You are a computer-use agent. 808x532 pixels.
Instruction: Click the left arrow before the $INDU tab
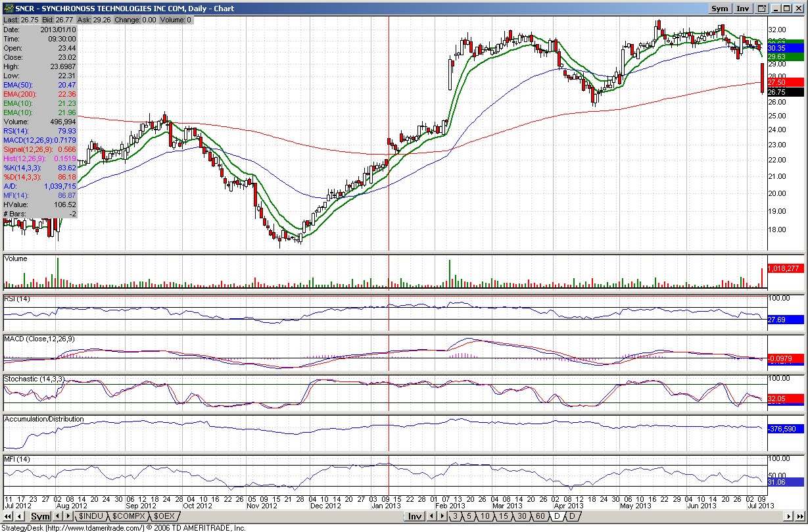click(57, 516)
